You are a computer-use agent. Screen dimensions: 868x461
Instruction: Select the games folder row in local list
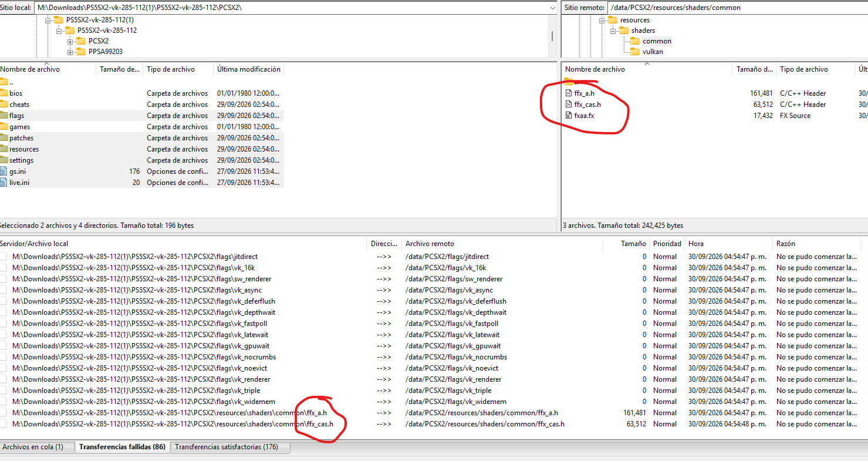pyautogui.click(x=142, y=127)
